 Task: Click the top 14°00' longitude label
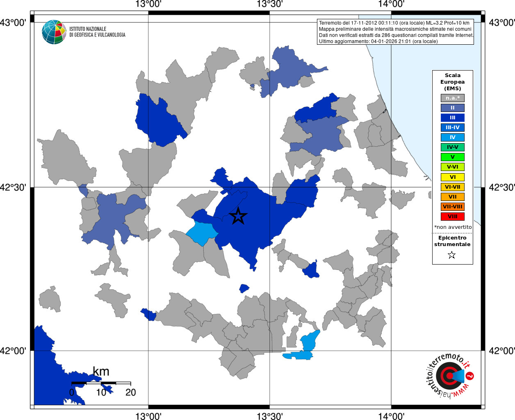391,4
